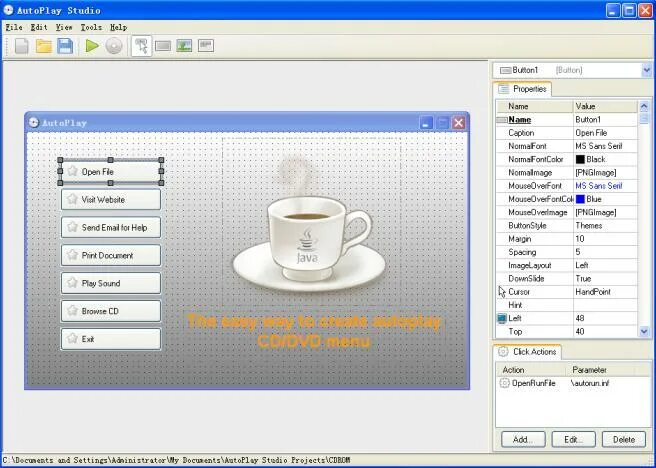Click the Action column header
The width and height of the screenshot is (656, 468).
531,370
